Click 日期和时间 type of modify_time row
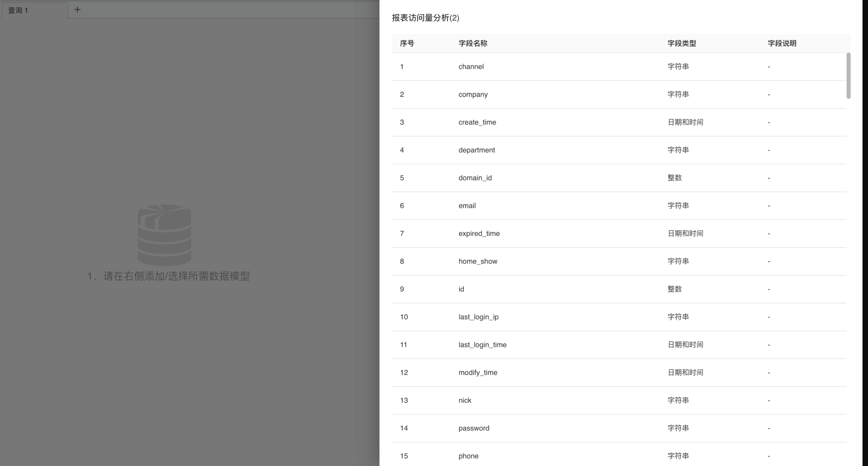This screenshot has height=466, width=868. point(685,372)
